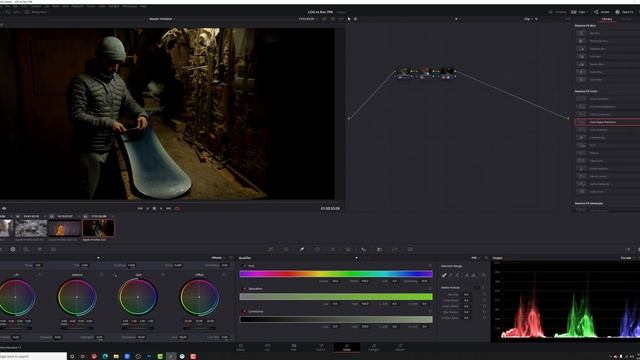Expand the Clips dropdown arrow

point(587,12)
